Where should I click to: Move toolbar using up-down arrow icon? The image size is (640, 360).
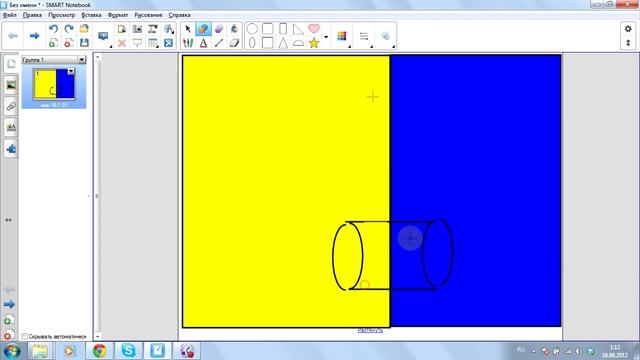click(x=628, y=43)
